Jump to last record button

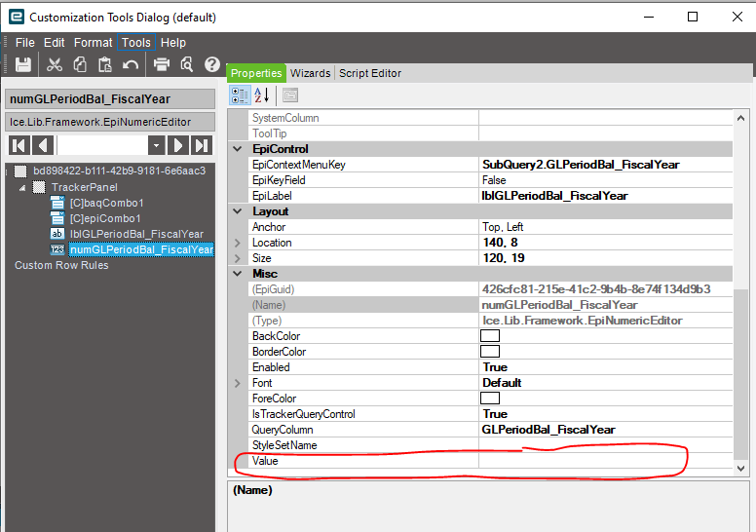click(201, 145)
